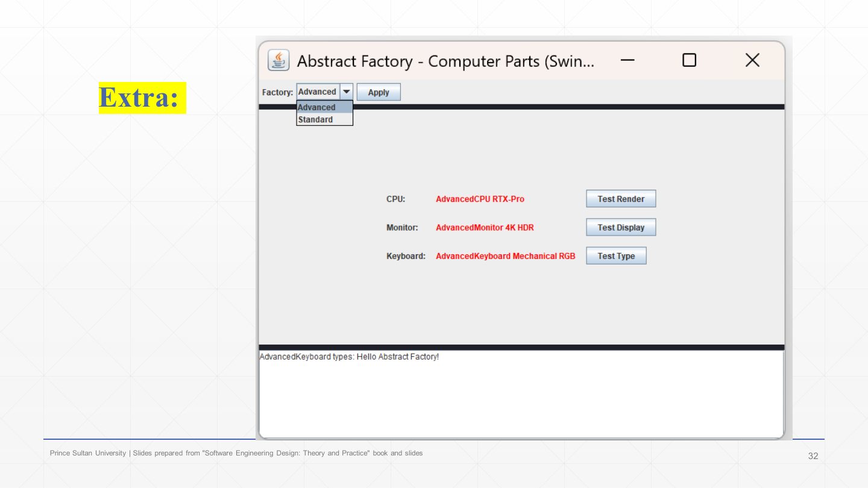Minimize the Abstract Factory window
The height and width of the screenshot is (488, 868).
[627, 60]
